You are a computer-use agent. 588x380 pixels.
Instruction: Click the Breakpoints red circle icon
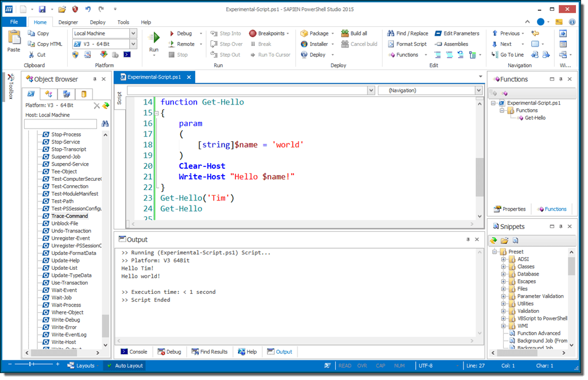pyautogui.click(x=253, y=34)
